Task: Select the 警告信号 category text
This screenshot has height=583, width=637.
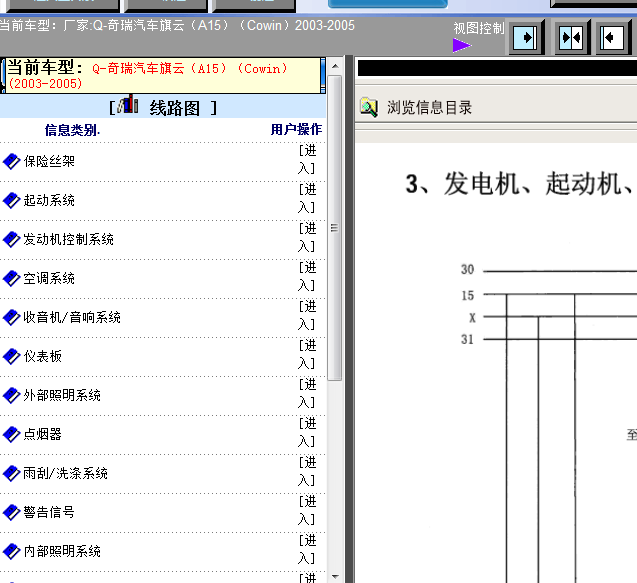Action: [49, 512]
